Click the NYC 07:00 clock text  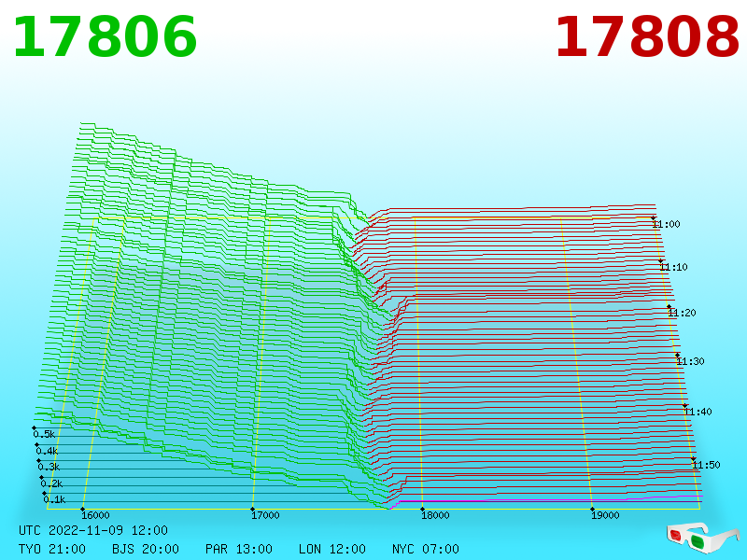[x=426, y=549]
